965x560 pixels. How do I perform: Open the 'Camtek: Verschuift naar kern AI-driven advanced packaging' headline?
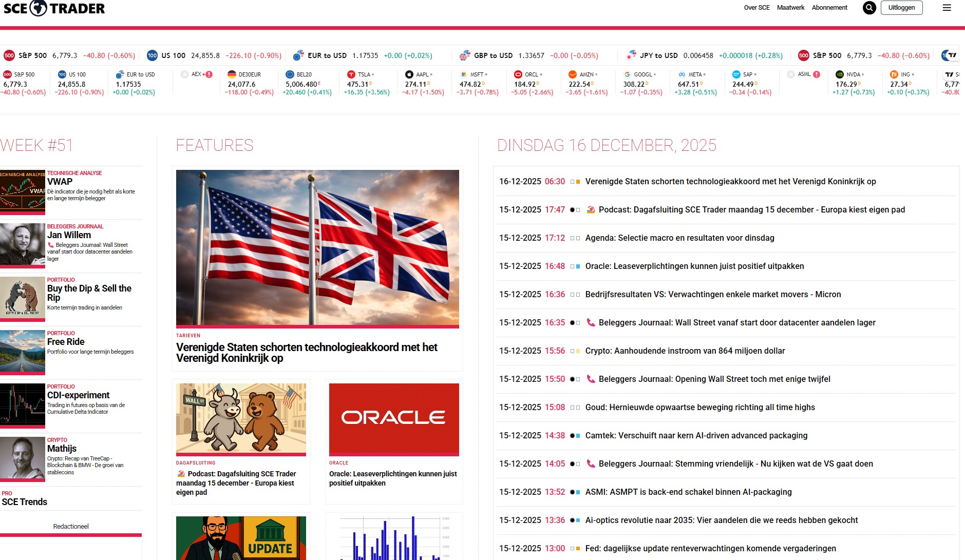pyautogui.click(x=696, y=435)
